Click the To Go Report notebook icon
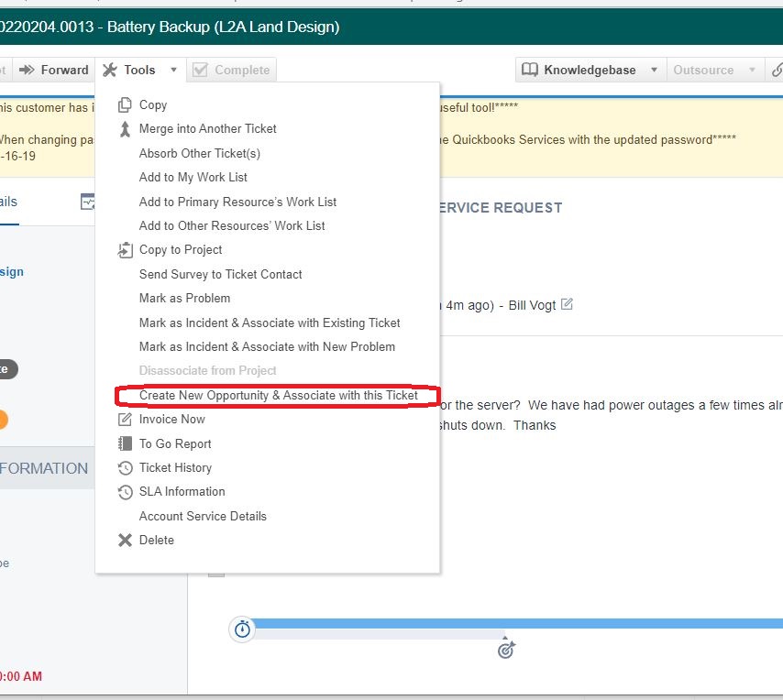Image resolution: width=783 pixels, height=700 pixels. [x=126, y=443]
